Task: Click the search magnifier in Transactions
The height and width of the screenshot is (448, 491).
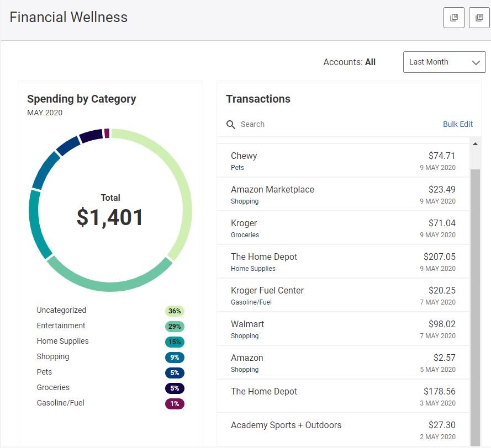Action: 230,124
